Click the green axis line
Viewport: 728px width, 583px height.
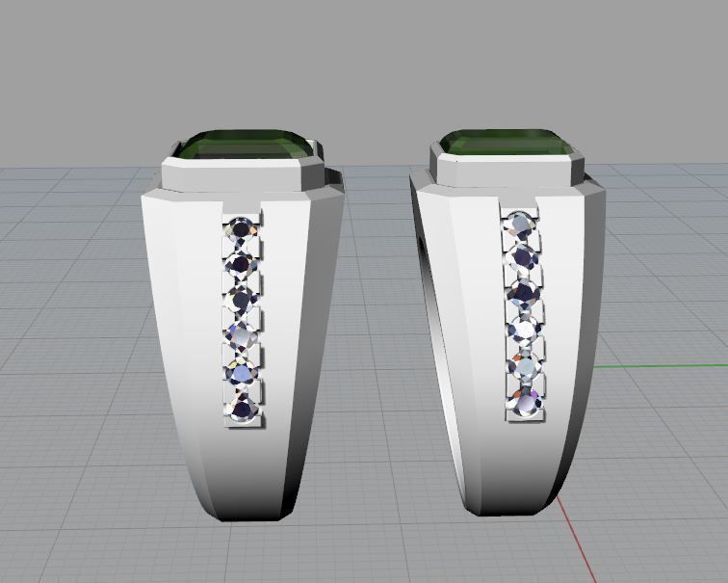point(662,366)
